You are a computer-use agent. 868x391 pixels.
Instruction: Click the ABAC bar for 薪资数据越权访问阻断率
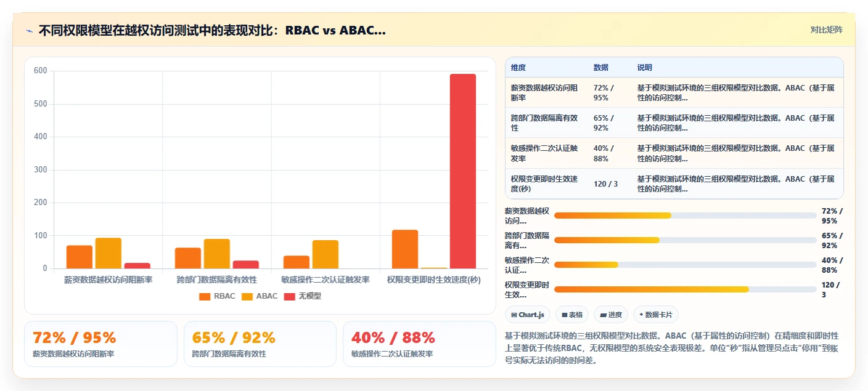[108, 253]
